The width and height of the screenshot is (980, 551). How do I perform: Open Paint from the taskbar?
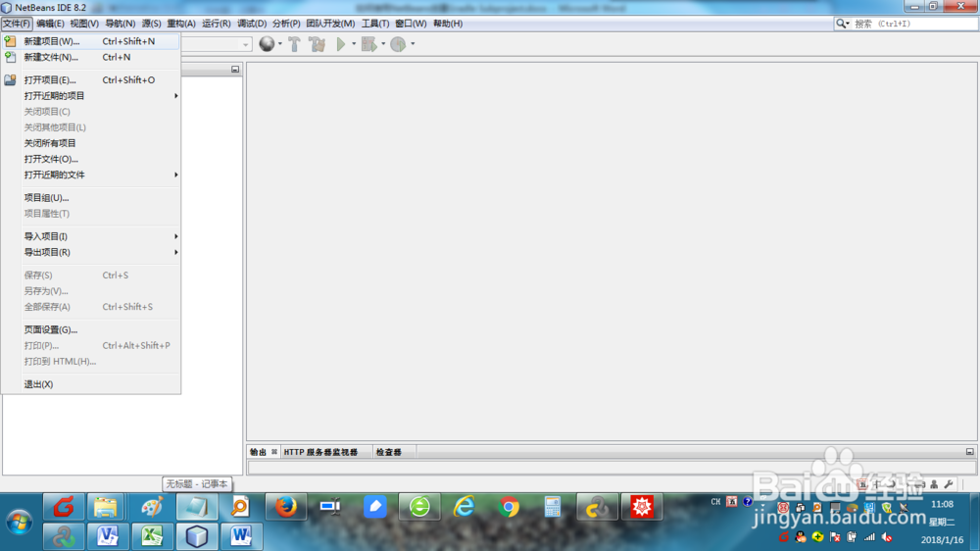coord(153,507)
